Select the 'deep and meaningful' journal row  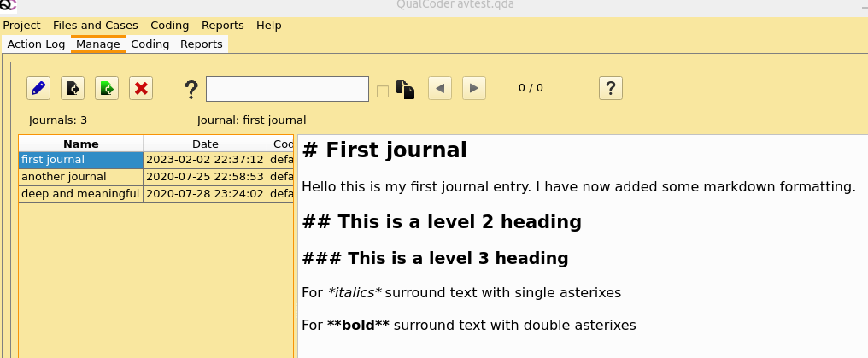[x=80, y=194]
